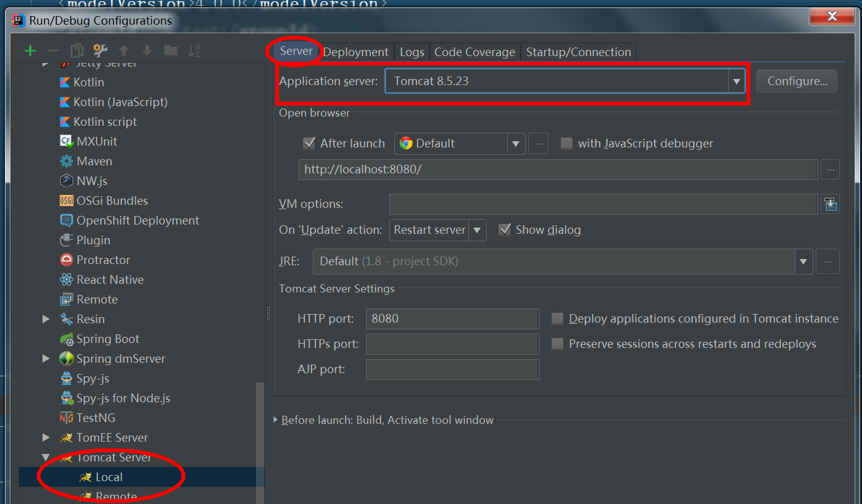Collapse the Tomcat Server node
Image resolution: width=862 pixels, height=504 pixels.
tap(46, 458)
